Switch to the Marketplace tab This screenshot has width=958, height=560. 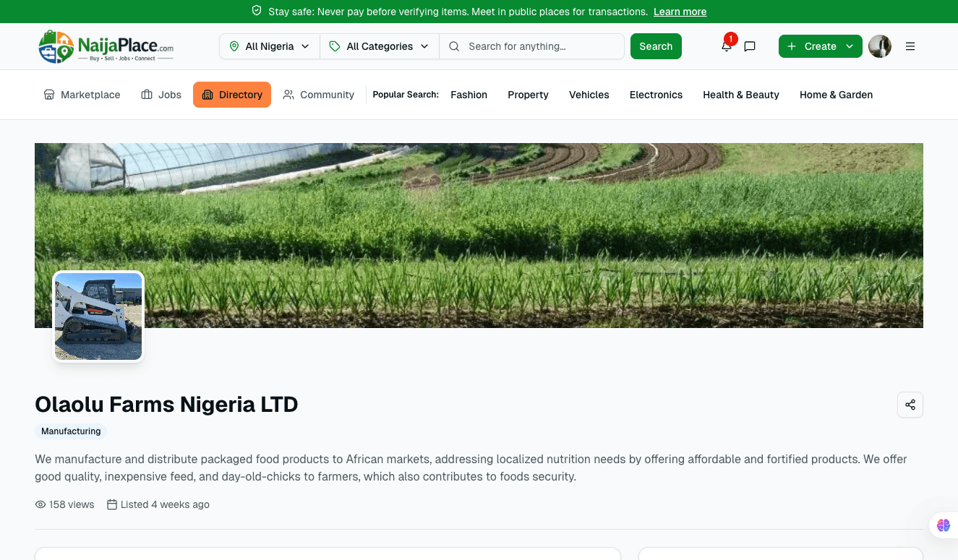pyautogui.click(x=82, y=95)
